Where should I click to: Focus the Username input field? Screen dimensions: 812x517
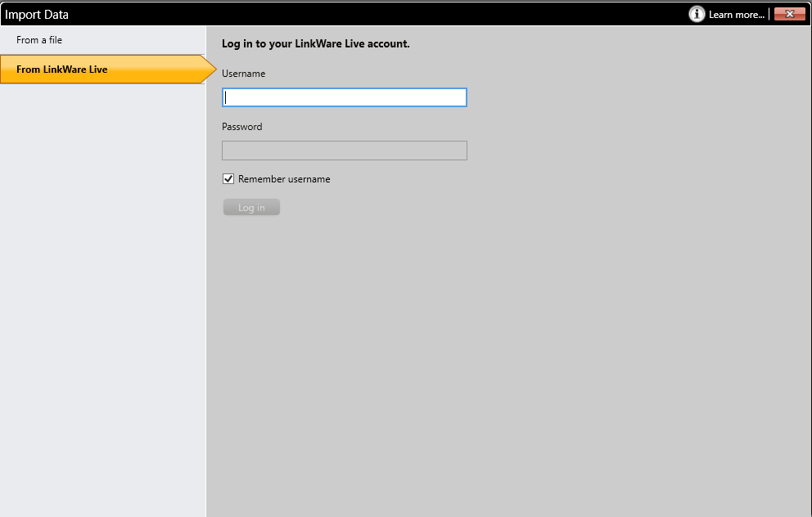pyautogui.click(x=345, y=97)
